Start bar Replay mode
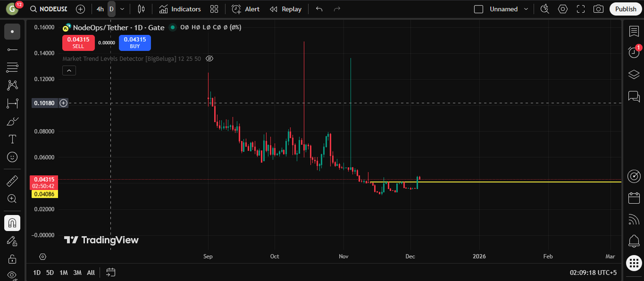The image size is (644, 281). [286, 9]
